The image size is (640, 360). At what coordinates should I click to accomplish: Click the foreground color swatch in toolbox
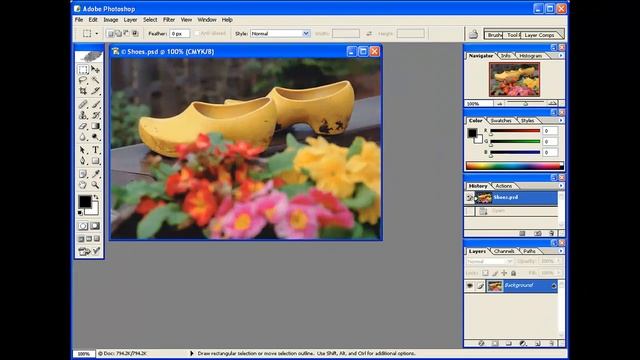tap(85, 202)
